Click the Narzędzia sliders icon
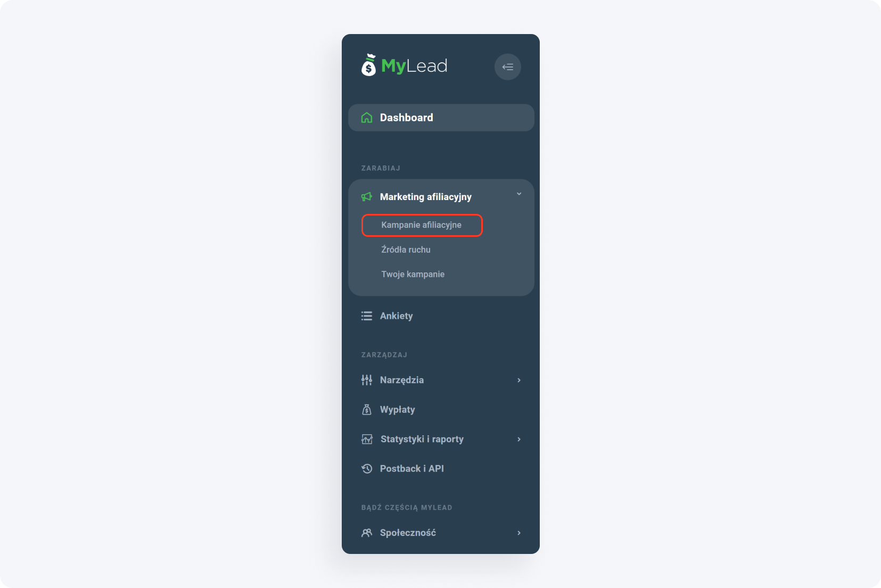The image size is (881, 588). pos(367,380)
